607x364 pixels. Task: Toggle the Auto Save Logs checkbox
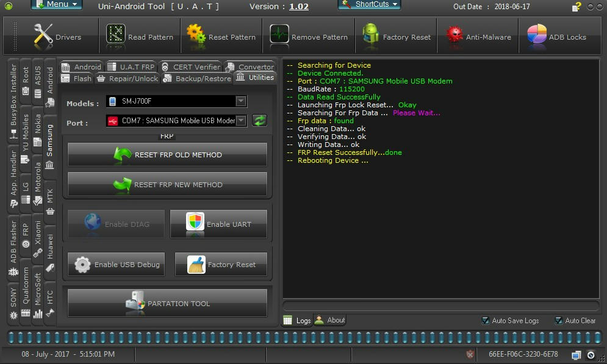tap(485, 320)
